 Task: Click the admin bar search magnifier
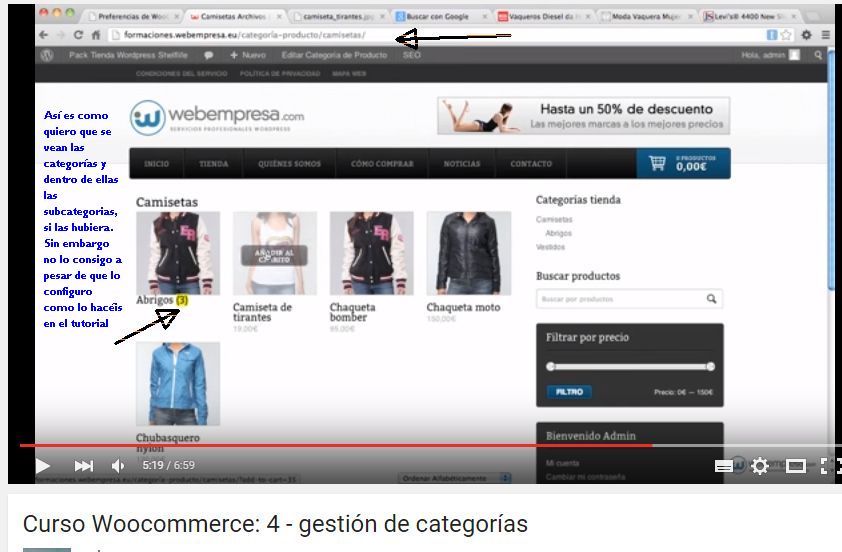(x=818, y=55)
